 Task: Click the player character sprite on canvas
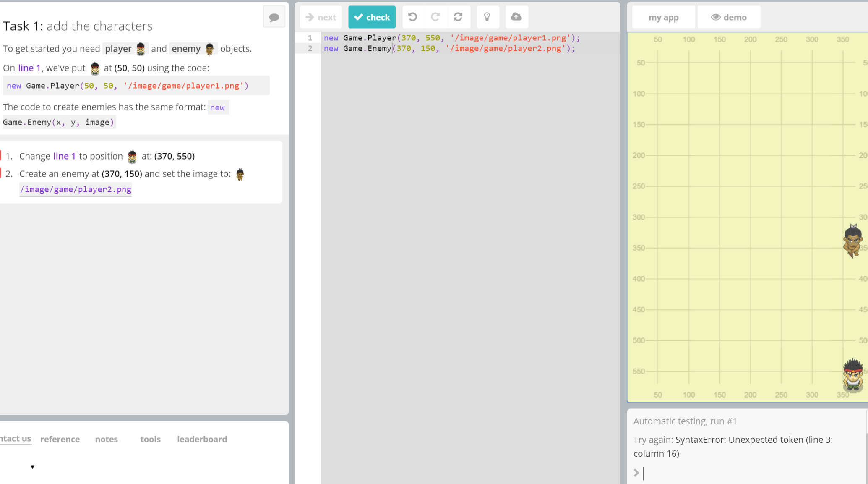pyautogui.click(x=852, y=375)
